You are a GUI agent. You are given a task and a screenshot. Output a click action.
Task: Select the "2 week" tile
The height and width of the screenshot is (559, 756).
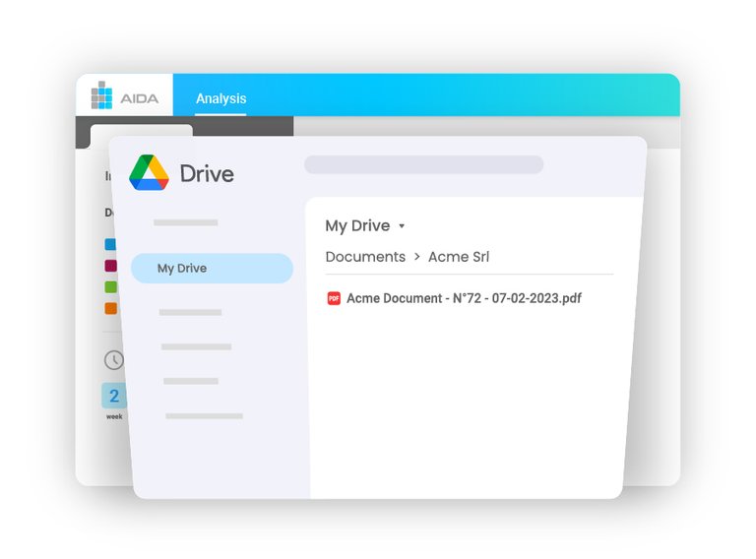[x=113, y=398]
